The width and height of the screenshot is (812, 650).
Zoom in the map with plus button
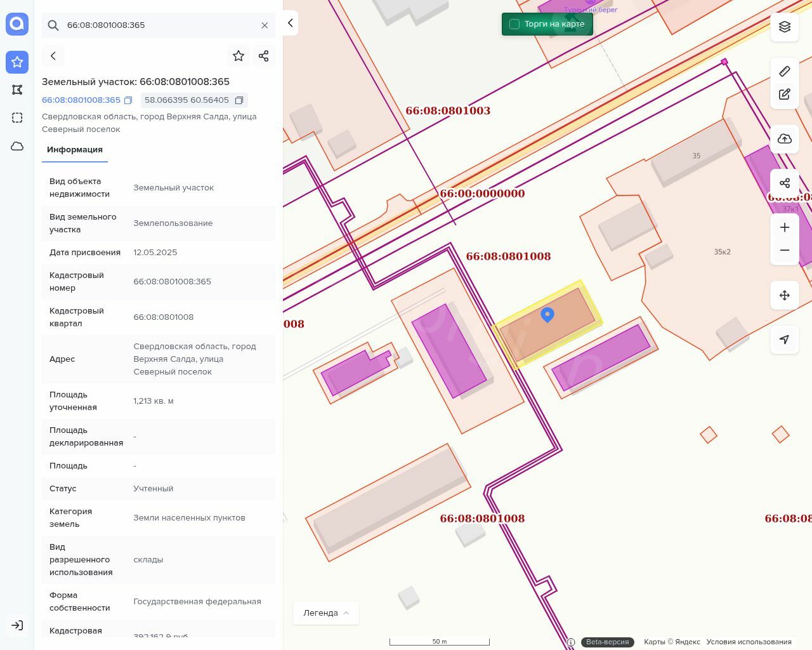785,228
